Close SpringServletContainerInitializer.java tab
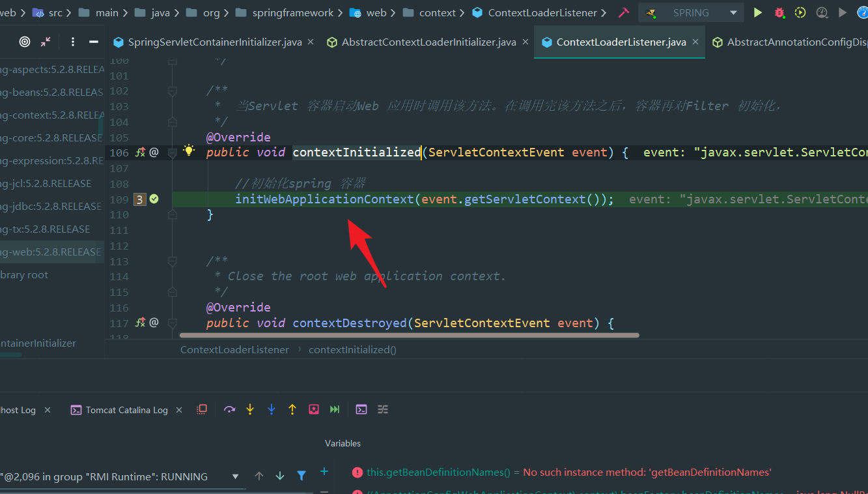Screen dimensions: 868x494 pyautogui.click(x=311, y=42)
